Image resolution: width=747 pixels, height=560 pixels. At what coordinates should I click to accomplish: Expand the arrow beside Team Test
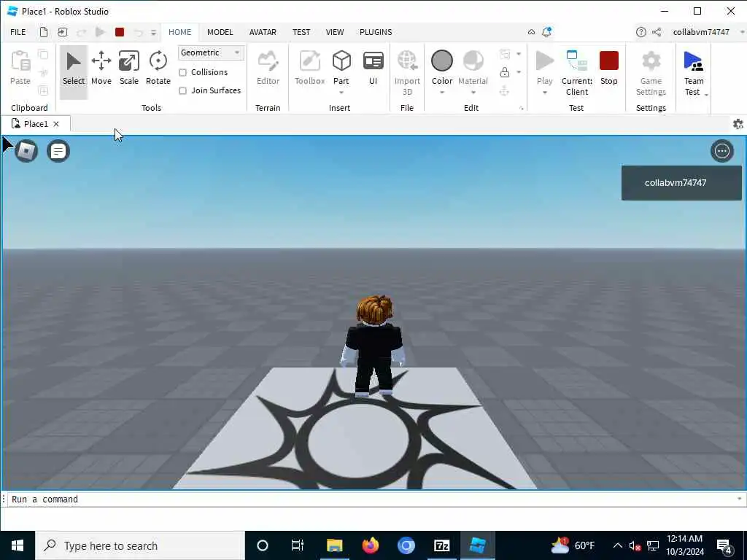[706, 95]
